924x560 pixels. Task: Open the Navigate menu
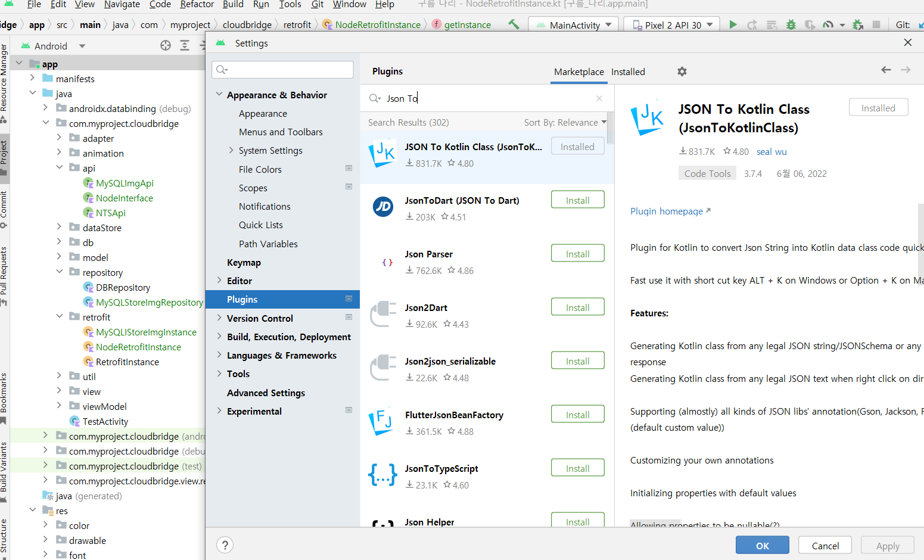(x=122, y=5)
